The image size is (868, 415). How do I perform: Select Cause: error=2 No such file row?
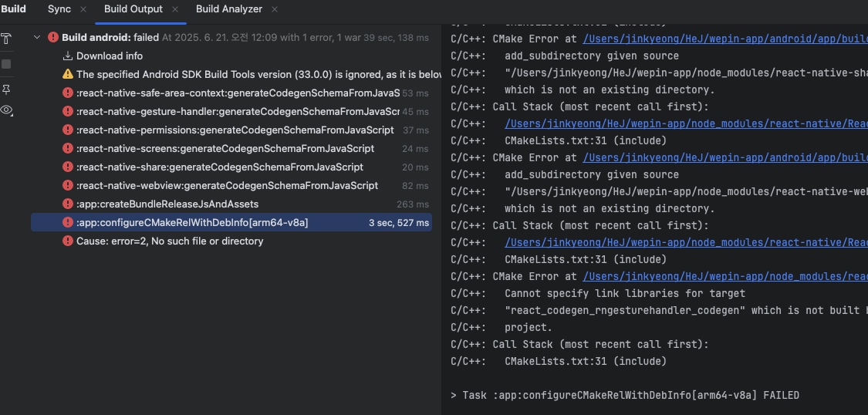click(x=170, y=241)
